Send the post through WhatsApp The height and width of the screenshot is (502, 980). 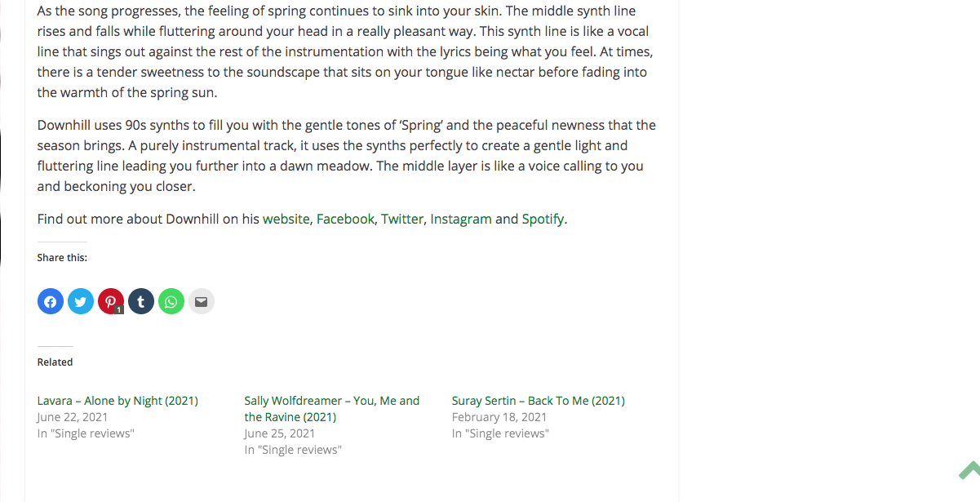[x=171, y=302]
